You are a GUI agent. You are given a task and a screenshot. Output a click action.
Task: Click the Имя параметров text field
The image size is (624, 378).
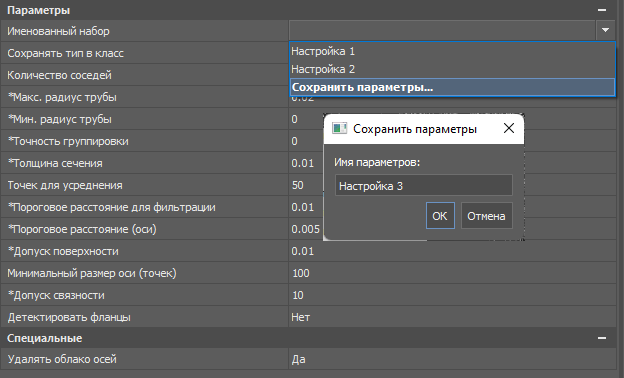click(x=424, y=185)
